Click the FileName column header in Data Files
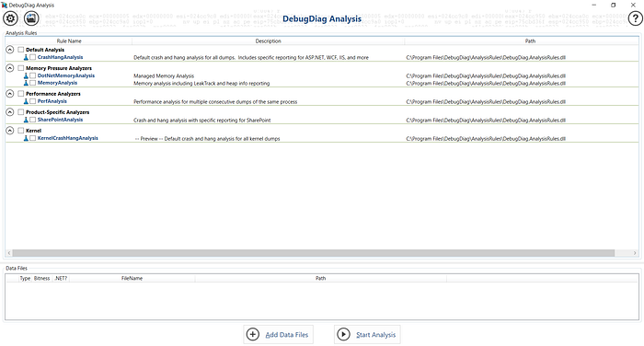 coord(132,278)
